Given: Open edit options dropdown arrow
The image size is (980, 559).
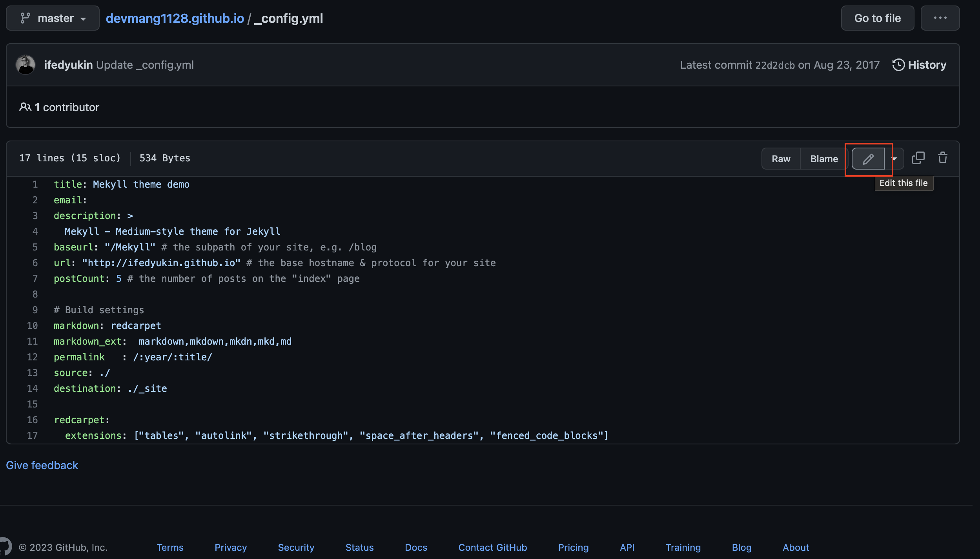Looking at the screenshot, I should [894, 159].
